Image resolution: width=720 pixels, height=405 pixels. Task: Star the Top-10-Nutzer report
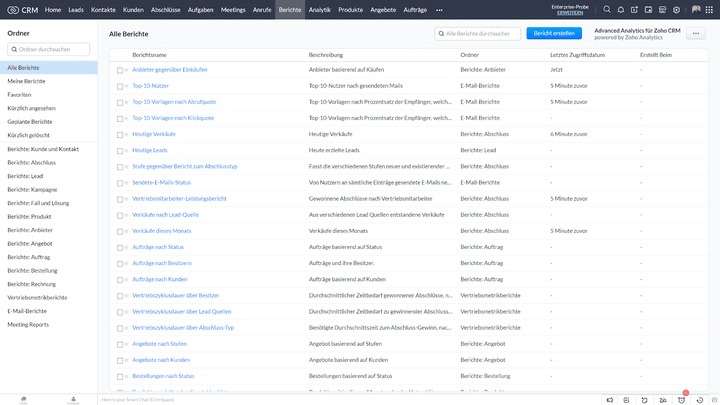[x=126, y=86]
